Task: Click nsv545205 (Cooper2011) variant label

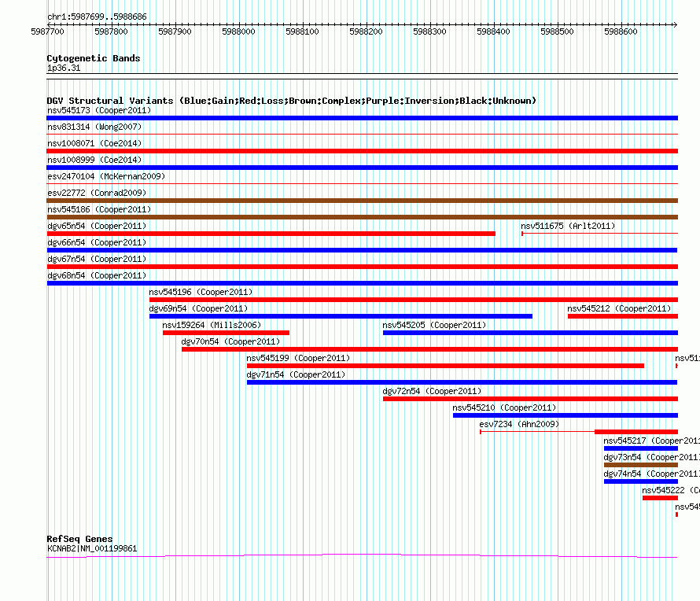Action: [x=434, y=325]
